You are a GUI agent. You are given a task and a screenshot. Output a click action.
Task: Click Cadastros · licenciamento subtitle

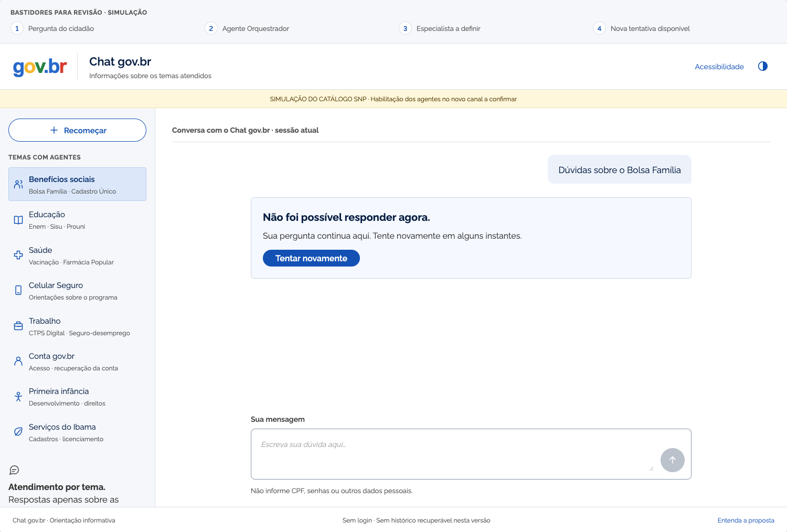(x=66, y=439)
